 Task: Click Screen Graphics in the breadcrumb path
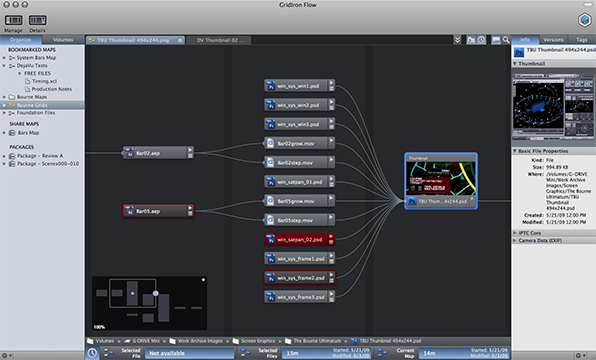click(x=258, y=341)
